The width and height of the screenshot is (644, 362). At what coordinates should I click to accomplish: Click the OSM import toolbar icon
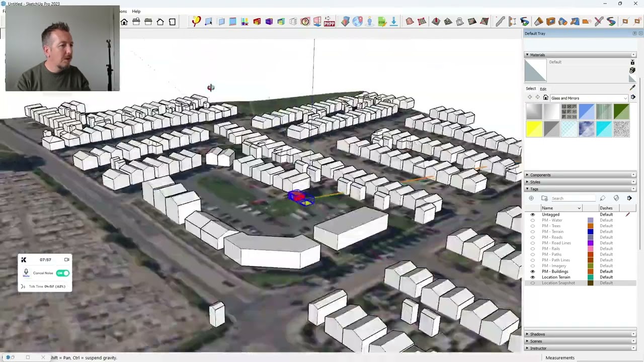tap(381, 22)
